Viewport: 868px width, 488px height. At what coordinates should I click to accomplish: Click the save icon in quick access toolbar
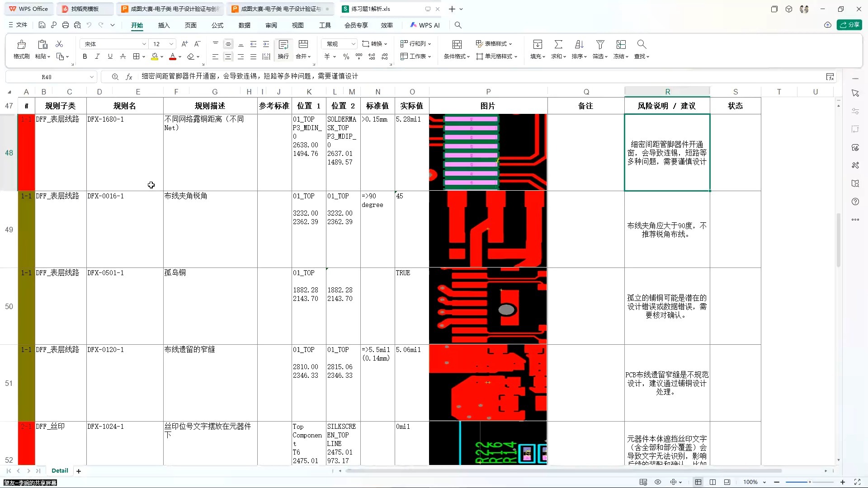click(42, 25)
